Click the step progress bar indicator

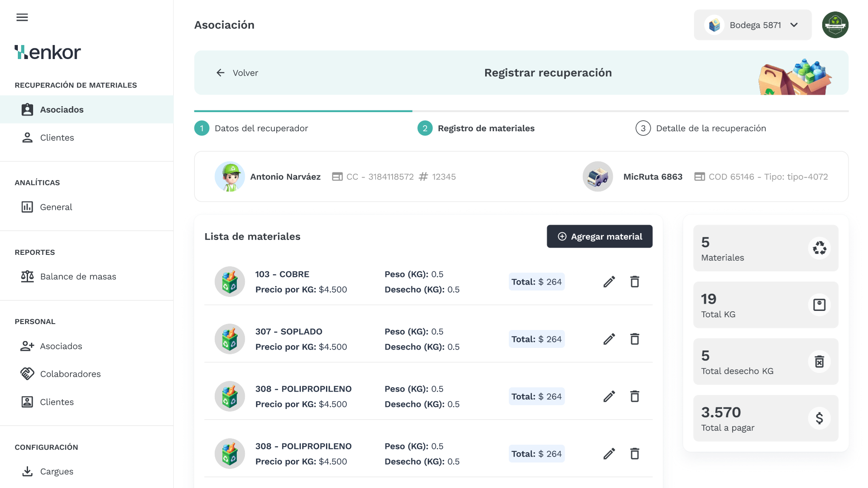point(303,111)
